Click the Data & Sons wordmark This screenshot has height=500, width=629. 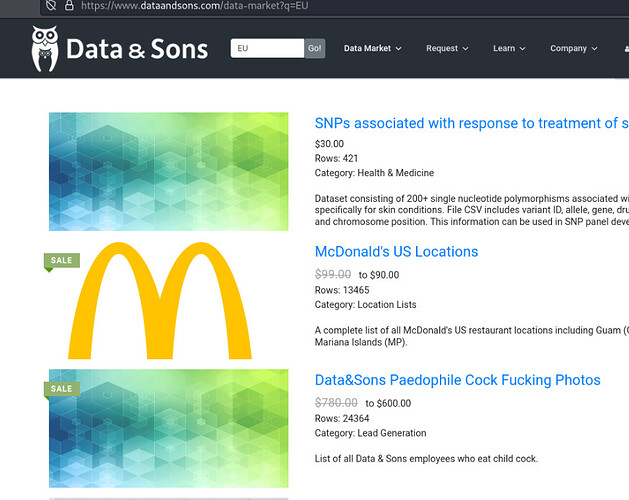pyautogui.click(x=137, y=49)
